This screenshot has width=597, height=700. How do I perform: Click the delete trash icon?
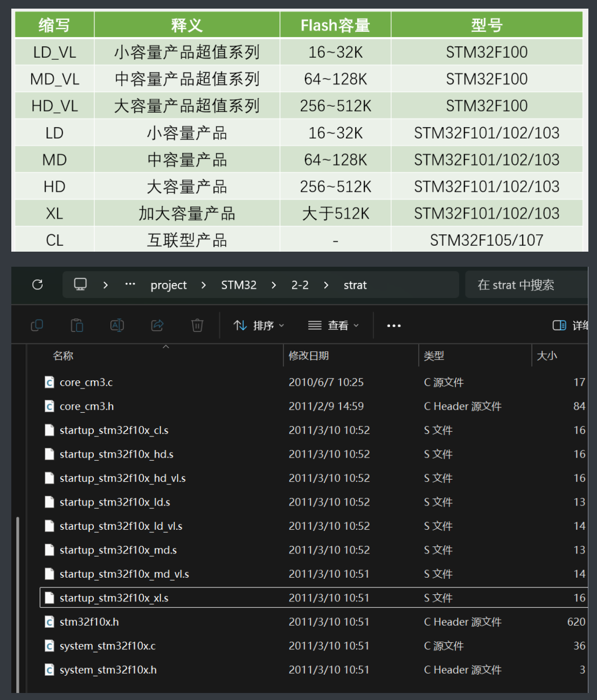pos(197,325)
